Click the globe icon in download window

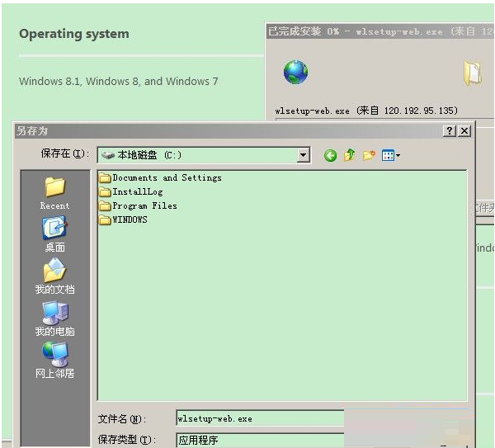pos(295,72)
